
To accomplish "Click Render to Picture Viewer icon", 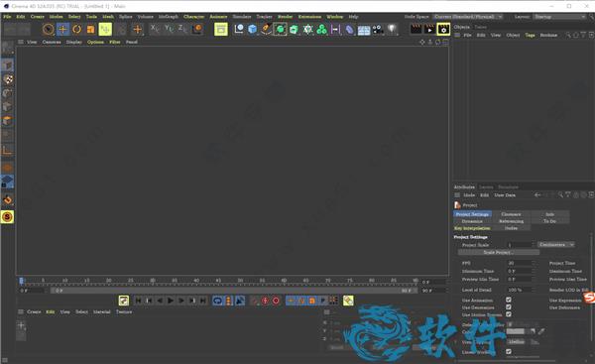I will (429, 29).
